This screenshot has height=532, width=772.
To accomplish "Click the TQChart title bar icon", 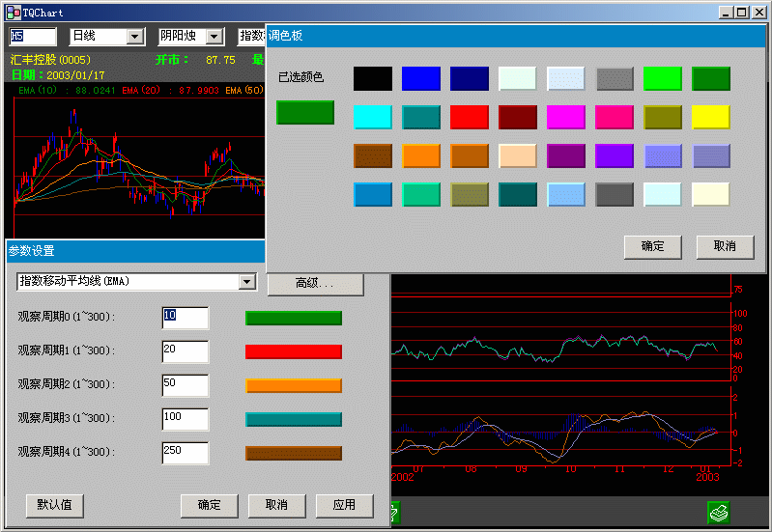I will click(x=14, y=13).
